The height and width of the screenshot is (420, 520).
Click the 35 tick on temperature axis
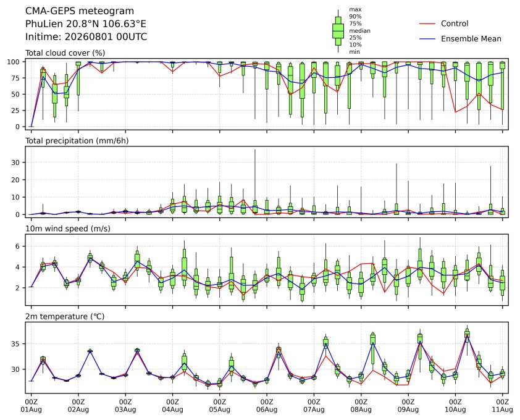16,343
